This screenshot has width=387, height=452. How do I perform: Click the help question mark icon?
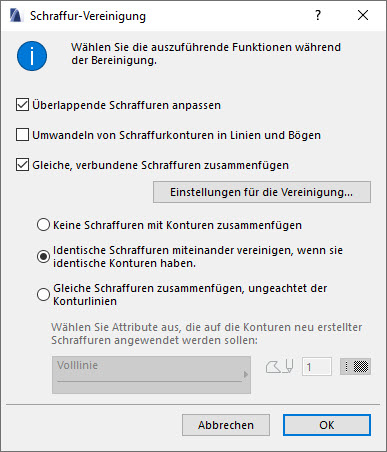(x=318, y=15)
